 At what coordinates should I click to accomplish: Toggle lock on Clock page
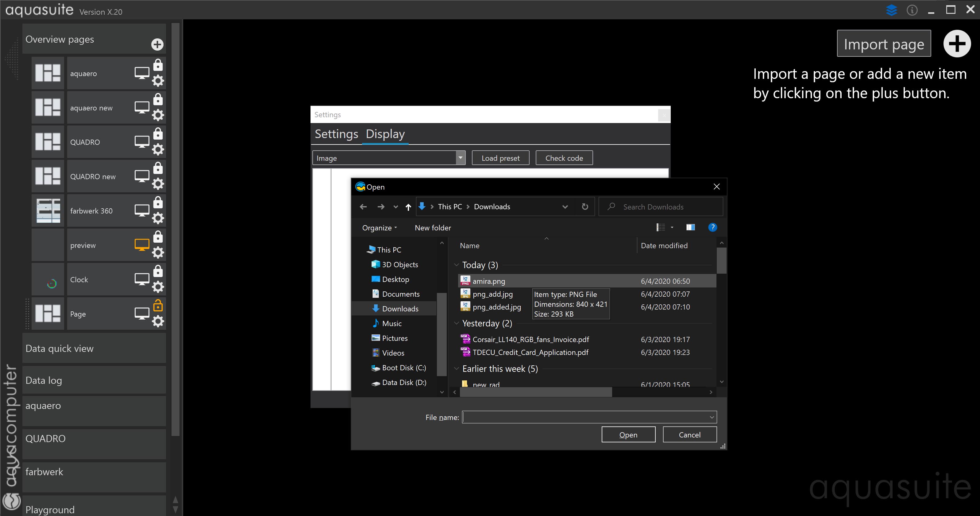(x=158, y=271)
